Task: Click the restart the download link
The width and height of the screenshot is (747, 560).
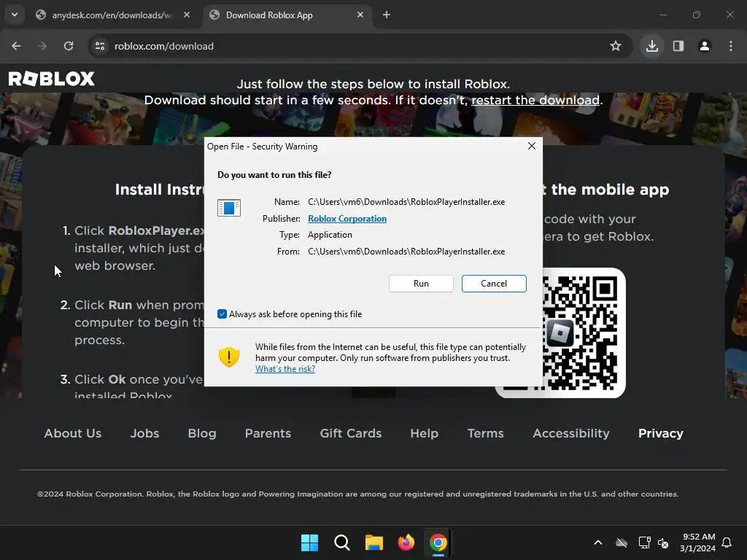Action: pyautogui.click(x=535, y=100)
